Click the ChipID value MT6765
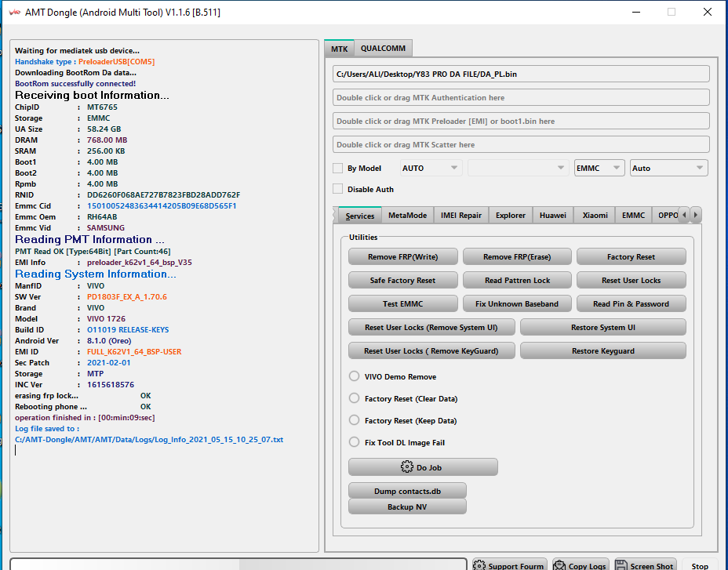This screenshot has height=570, width=728. [x=102, y=107]
